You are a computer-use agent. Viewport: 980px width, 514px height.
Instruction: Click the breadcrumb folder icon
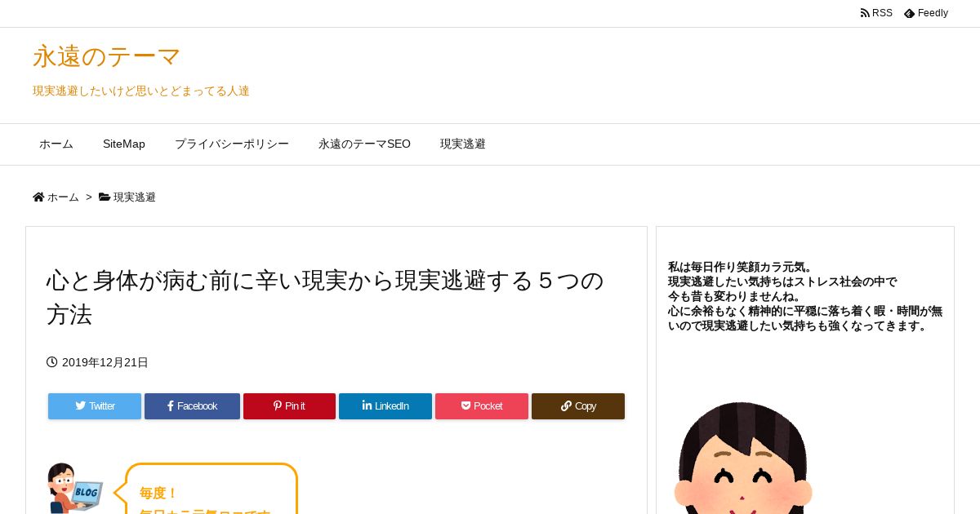pos(105,197)
